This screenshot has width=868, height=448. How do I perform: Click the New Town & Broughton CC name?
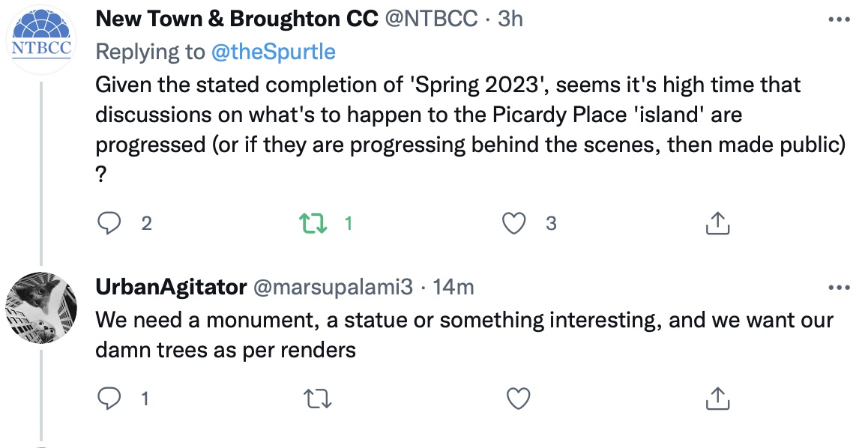(237, 19)
